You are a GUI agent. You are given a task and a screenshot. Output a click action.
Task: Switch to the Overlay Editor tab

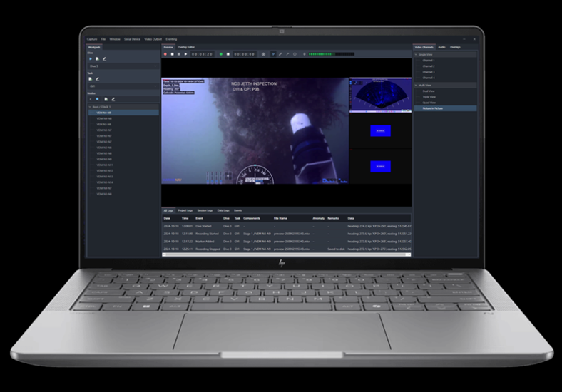click(x=186, y=47)
